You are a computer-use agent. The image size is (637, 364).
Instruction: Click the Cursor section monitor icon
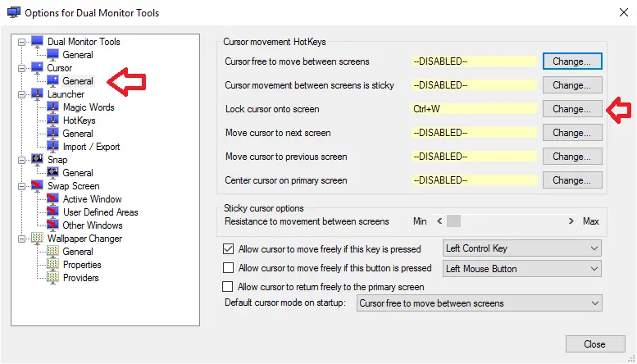point(37,67)
